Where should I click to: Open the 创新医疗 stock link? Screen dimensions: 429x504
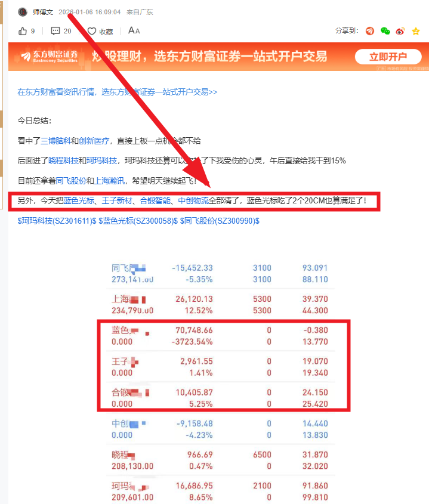(94, 141)
